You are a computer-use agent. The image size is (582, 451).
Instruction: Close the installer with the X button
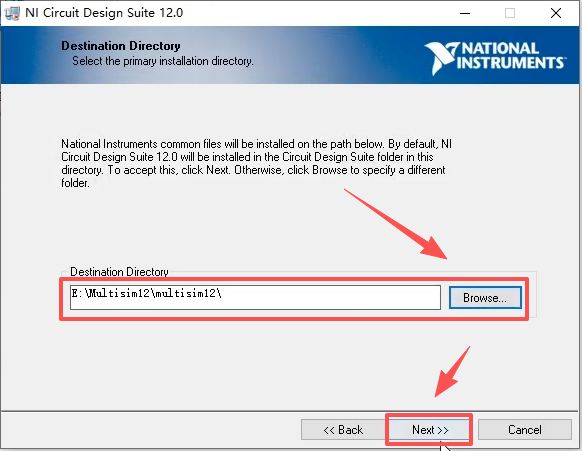coord(556,13)
